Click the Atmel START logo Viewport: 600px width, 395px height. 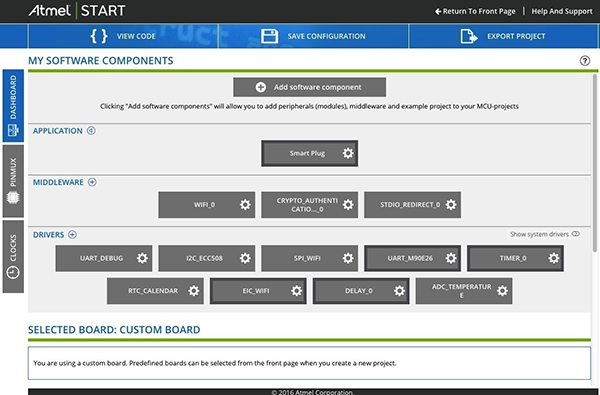pos(77,11)
